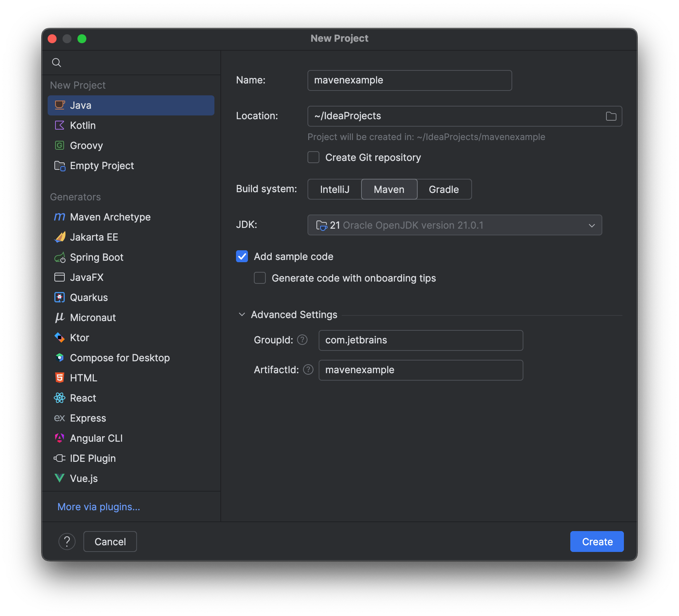Switch build system to IntelliJ
The width and height of the screenshot is (679, 616).
click(334, 189)
